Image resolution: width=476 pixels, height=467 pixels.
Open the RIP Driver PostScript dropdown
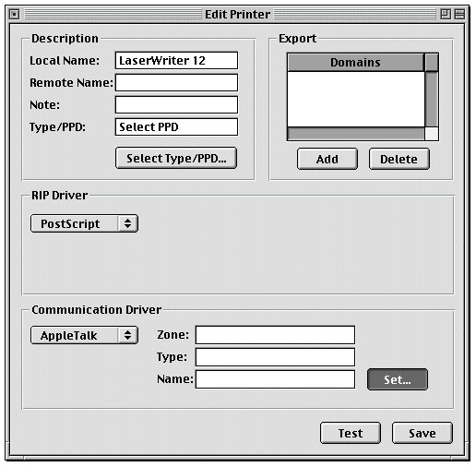tap(84, 223)
